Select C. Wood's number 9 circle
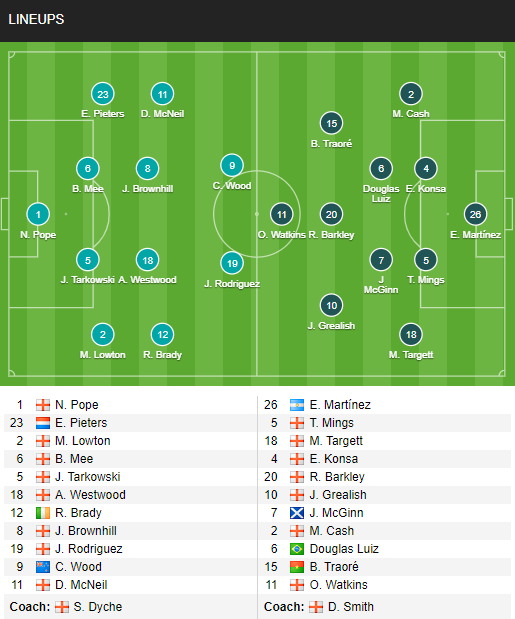515x619 pixels. tap(232, 165)
